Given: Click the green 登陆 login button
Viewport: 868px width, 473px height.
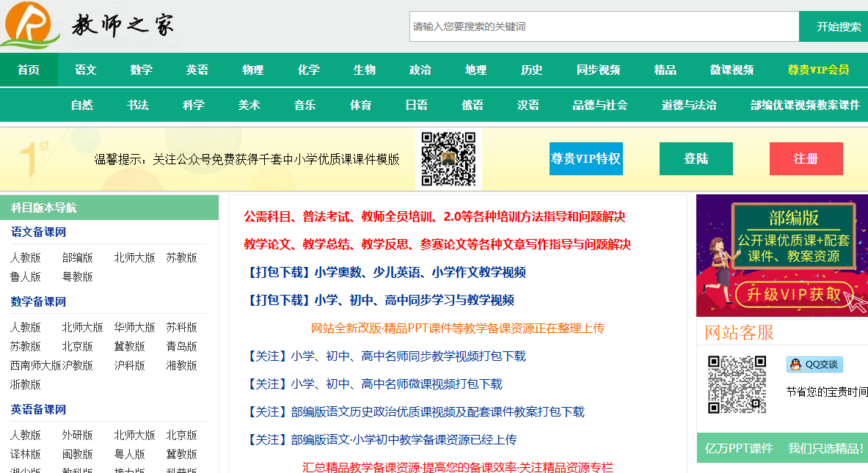Looking at the screenshot, I should click(x=695, y=158).
